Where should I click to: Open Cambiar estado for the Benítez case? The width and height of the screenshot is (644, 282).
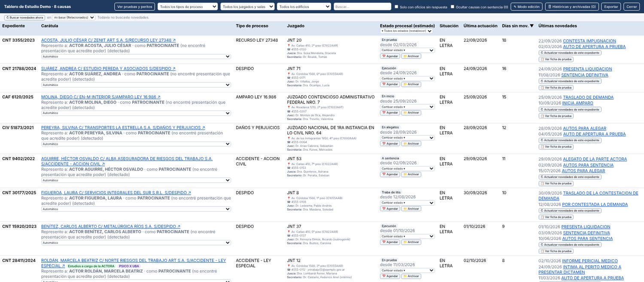(x=407, y=236)
